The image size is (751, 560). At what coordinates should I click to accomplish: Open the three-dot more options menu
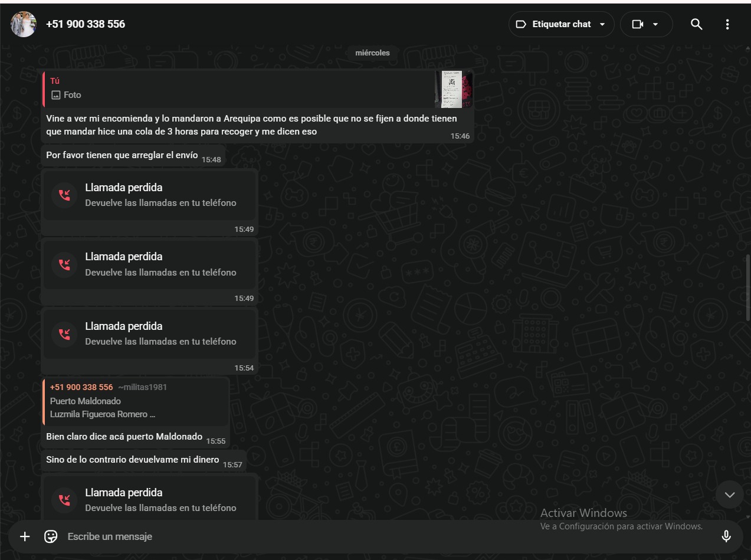(727, 24)
